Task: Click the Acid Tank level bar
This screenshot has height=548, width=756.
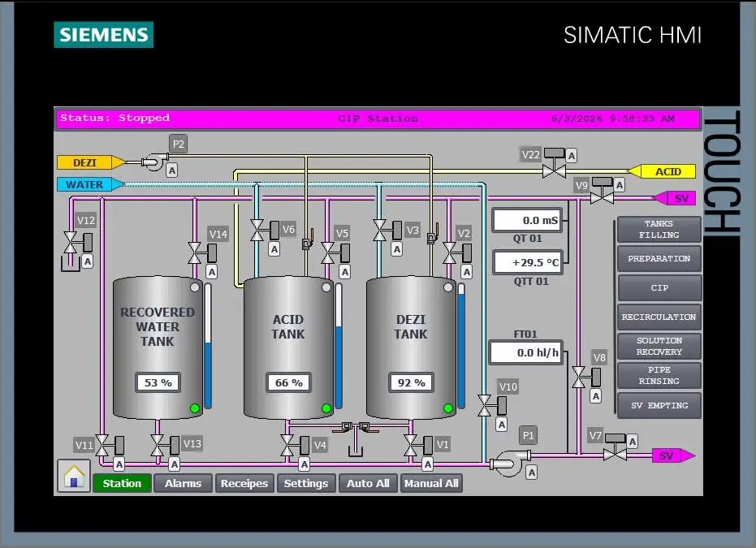Action: click(x=339, y=346)
